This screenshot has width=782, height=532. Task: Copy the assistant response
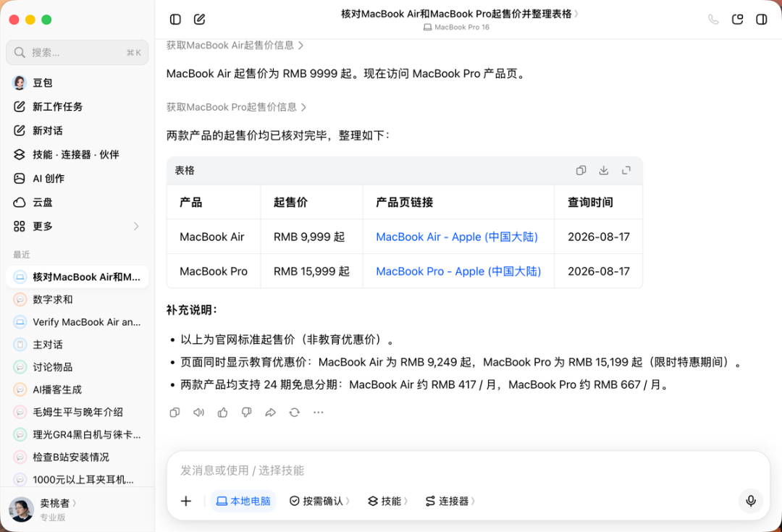click(175, 413)
